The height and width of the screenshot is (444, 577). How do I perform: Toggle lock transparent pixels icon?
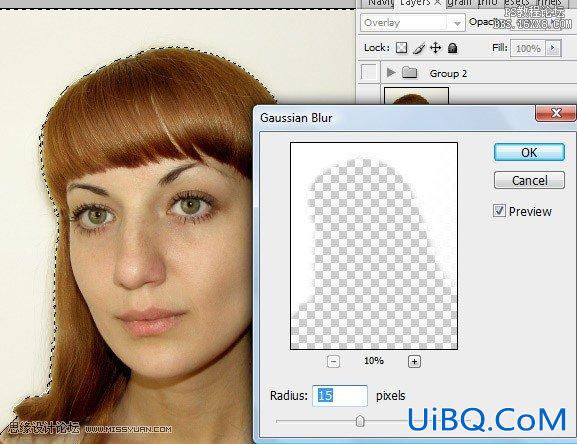pyautogui.click(x=401, y=48)
